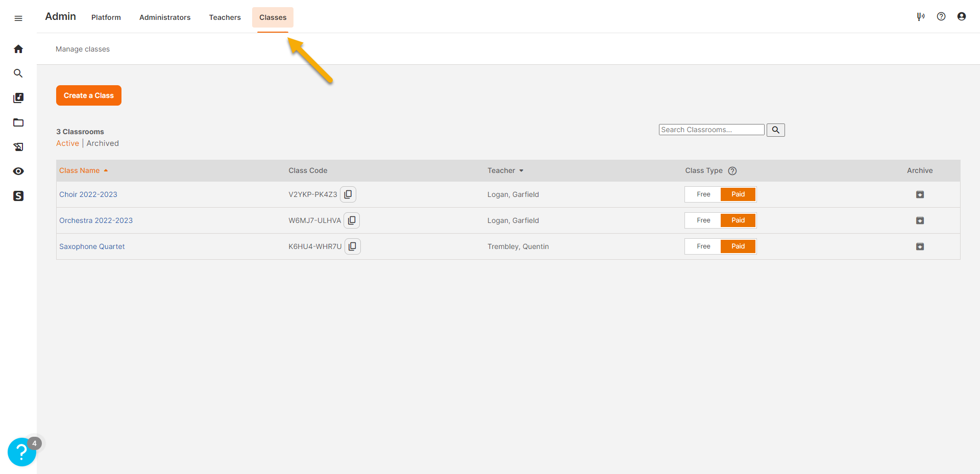Open the Search sidebar icon

click(18, 73)
